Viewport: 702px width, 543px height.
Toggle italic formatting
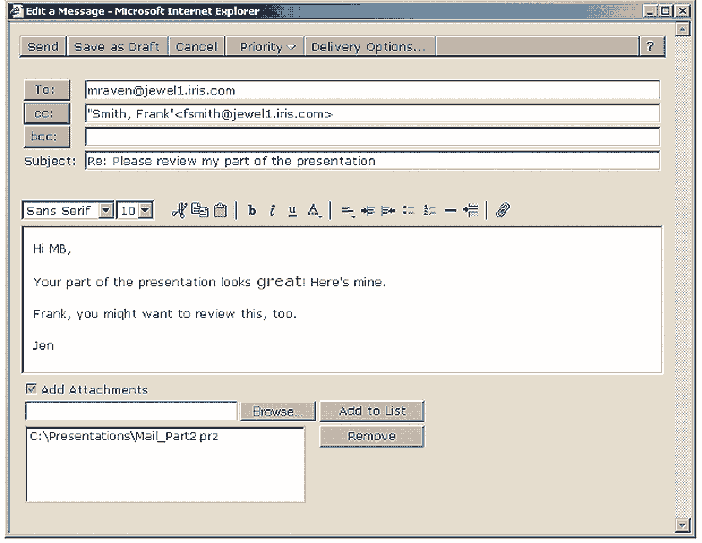coord(273,211)
